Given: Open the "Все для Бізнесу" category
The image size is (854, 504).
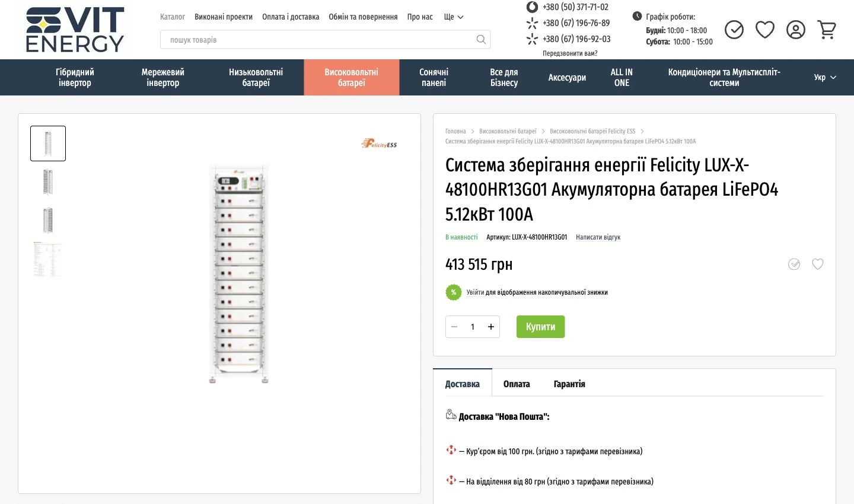Looking at the screenshot, I should (504, 78).
